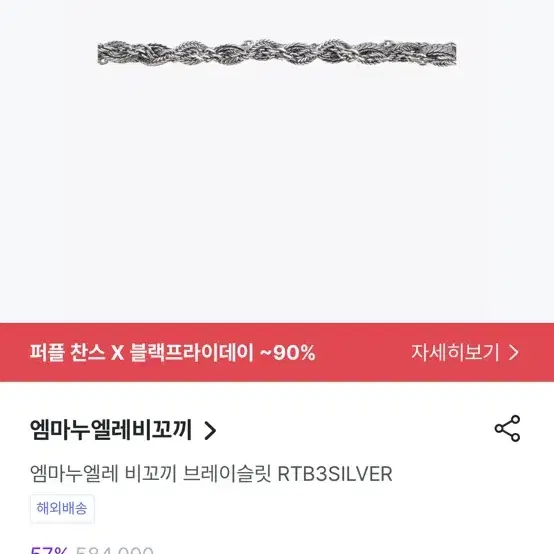Tap the ~90% text in the red banner
This screenshot has height=554, width=554.
(288, 353)
